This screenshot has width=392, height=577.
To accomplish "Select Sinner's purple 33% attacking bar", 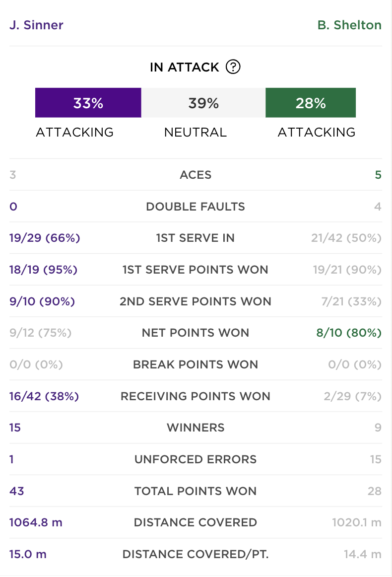I will pos(88,103).
